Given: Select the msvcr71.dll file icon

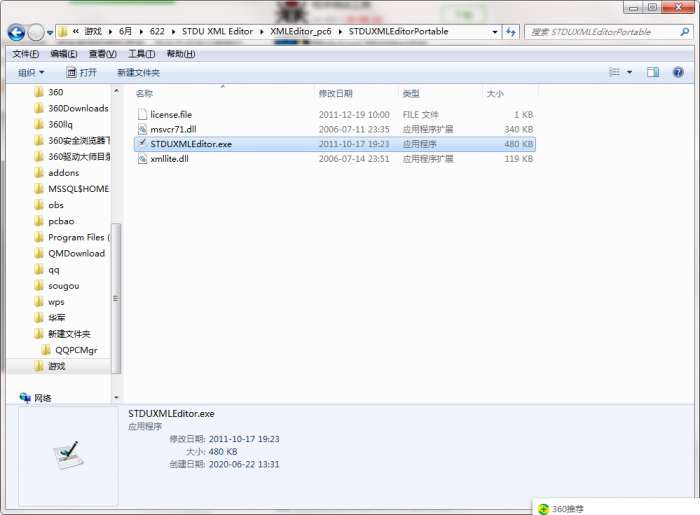Looking at the screenshot, I should coord(142,129).
